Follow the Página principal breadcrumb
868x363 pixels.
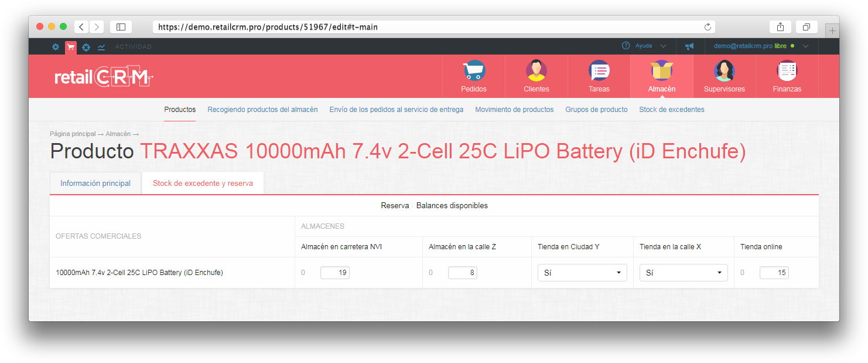click(73, 134)
